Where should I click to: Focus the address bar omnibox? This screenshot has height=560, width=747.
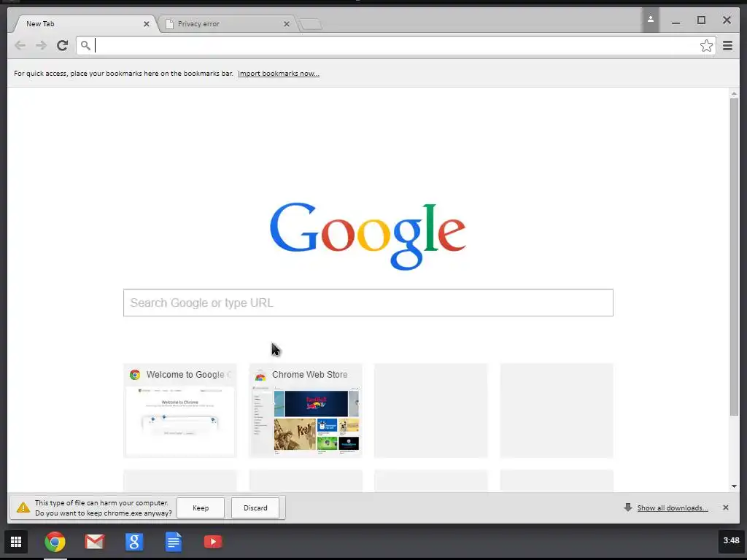pyautogui.click(x=395, y=46)
